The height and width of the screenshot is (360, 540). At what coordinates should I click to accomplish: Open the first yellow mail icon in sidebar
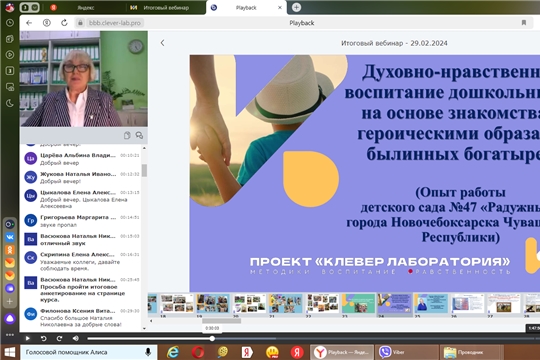pyautogui.click(x=10, y=263)
